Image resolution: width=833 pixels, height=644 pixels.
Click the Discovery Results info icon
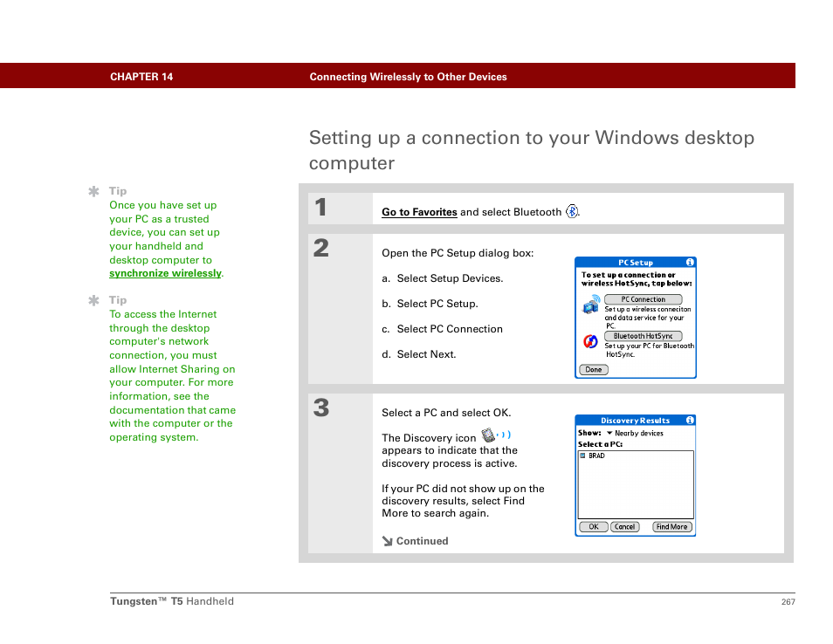(690, 421)
